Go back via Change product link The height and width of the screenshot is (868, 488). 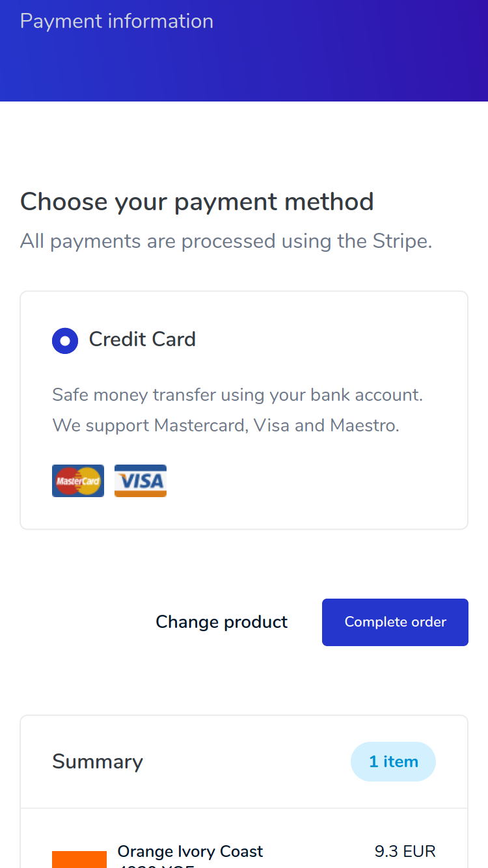222,622
